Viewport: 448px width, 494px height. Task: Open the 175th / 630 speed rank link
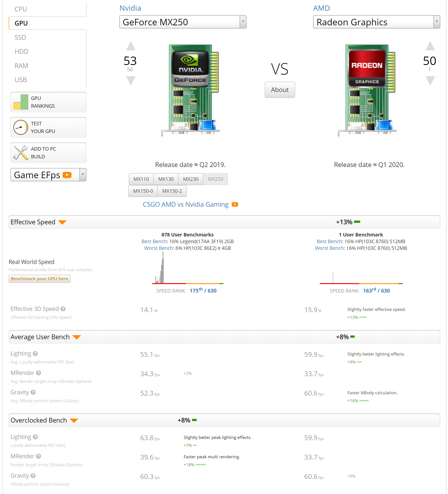(x=203, y=291)
